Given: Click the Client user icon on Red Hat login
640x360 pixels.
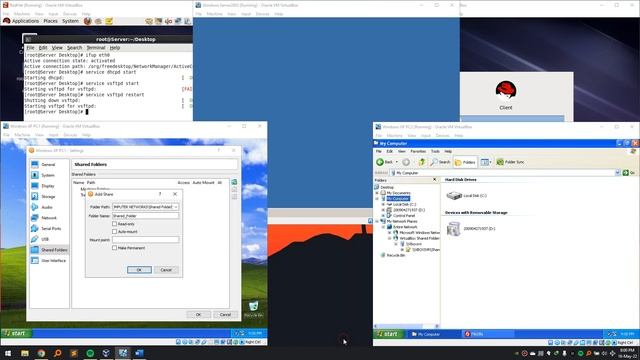Looking at the screenshot, I should pyautogui.click(x=506, y=91).
